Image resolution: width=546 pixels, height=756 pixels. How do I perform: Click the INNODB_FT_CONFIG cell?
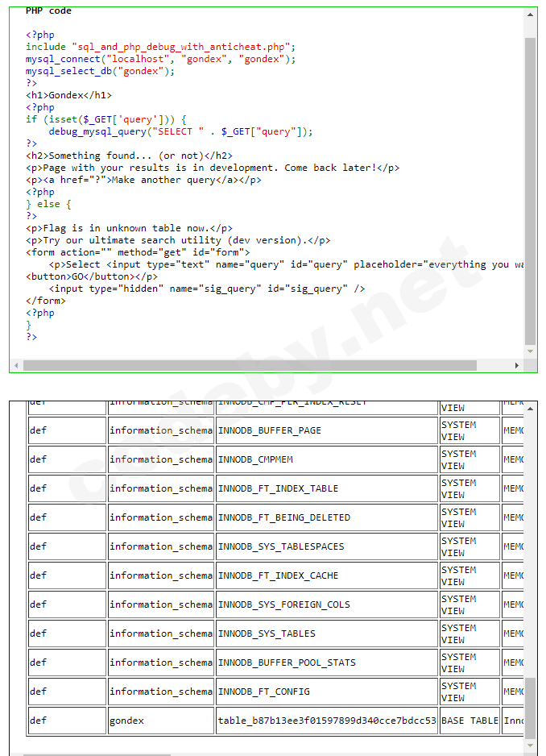pyautogui.click(x=327, y=691)
